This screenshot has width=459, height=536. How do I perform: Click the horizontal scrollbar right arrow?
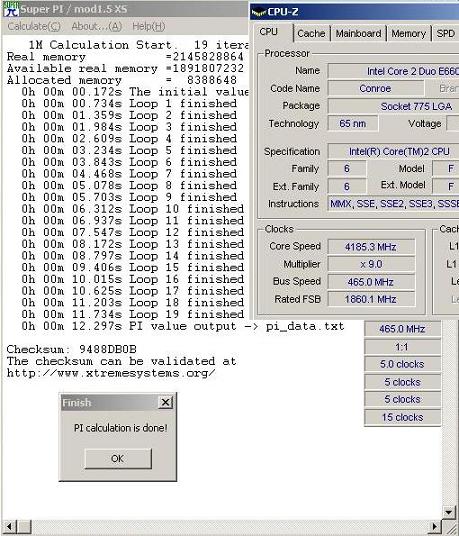click(435, 527)
